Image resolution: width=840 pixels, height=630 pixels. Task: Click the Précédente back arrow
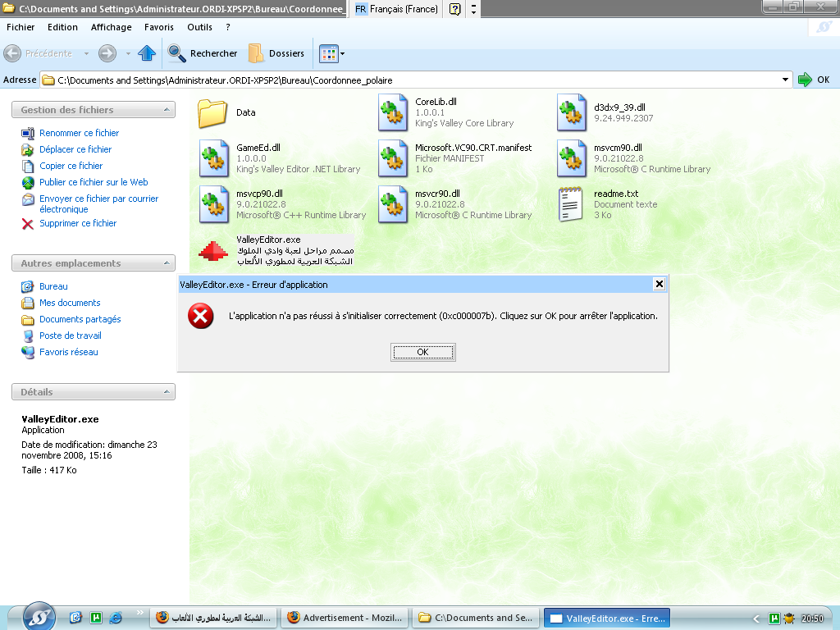pyautogui.click(x=12, y=53)
